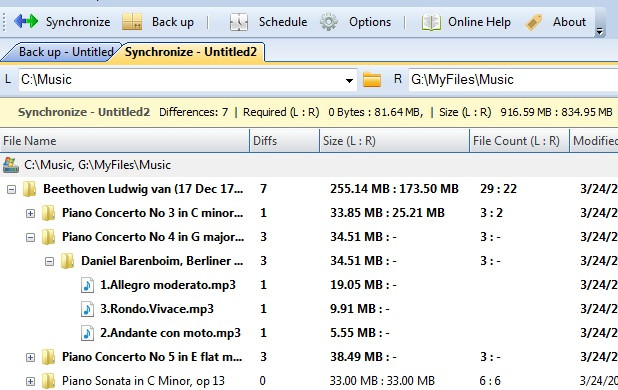
Task: Collapse the Daniel Barenboim subfolder
Action: (x=49, y=262)
